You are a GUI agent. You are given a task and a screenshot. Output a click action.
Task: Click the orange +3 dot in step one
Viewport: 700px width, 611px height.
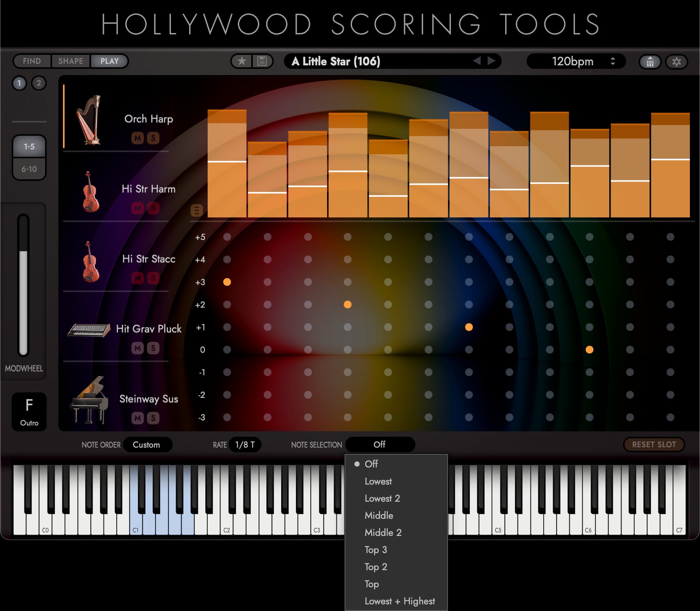(x=227, y=282)
